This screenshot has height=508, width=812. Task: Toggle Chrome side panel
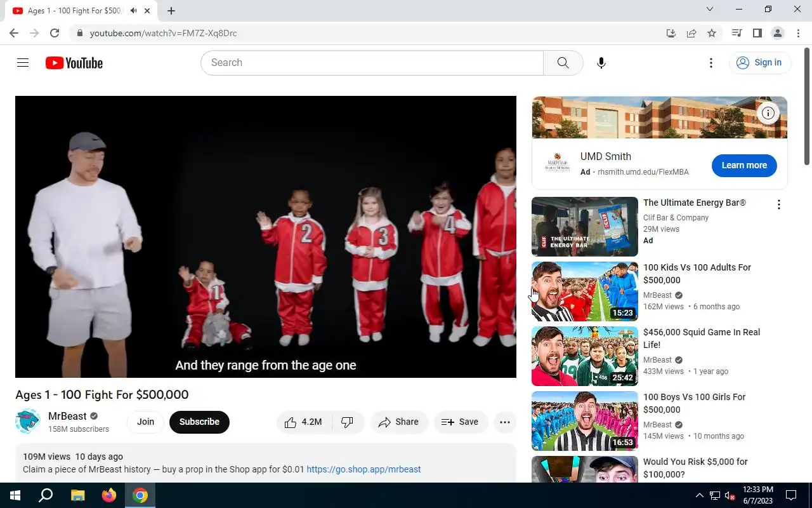point(757,33)
